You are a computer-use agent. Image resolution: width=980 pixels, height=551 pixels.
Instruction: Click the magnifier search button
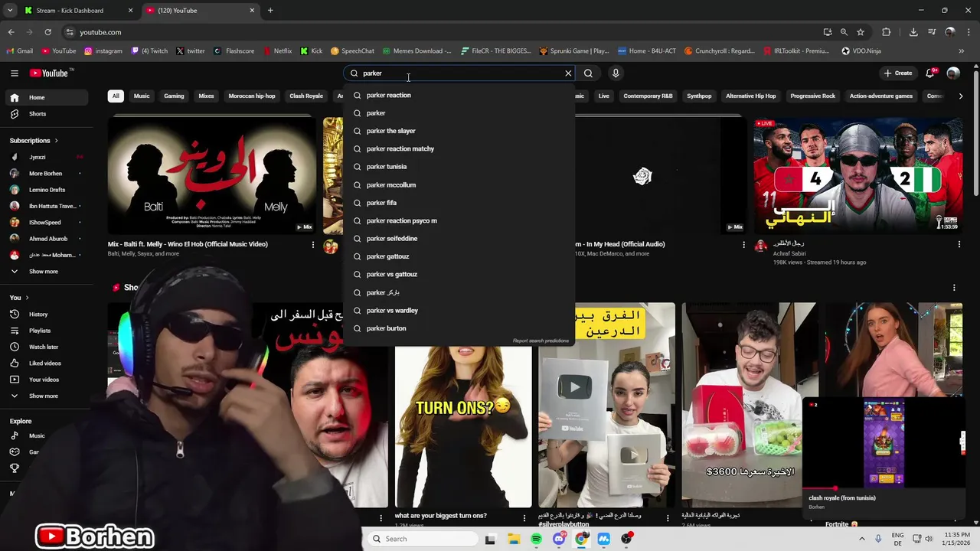[588, 73]
